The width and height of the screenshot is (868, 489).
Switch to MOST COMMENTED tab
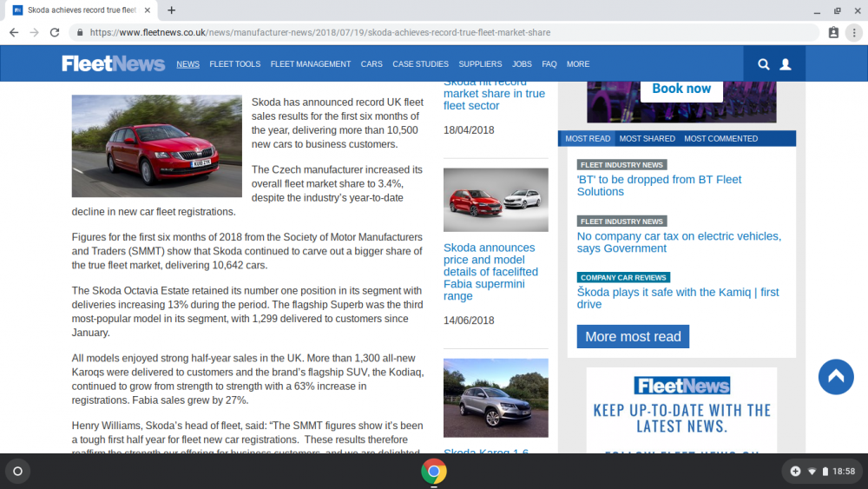click(x=720, y=138)
